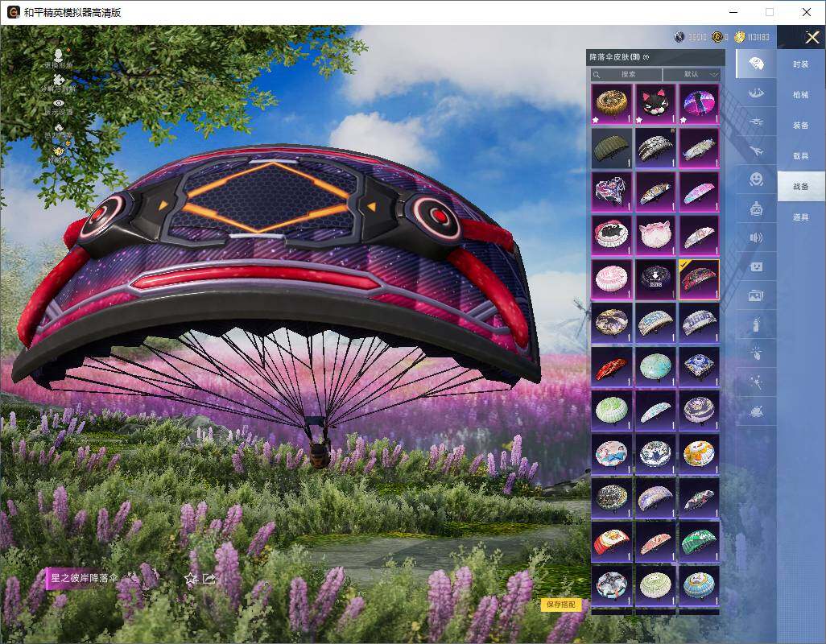
Task: Close the wardrobe with the X icon
Action: (812, 37)
